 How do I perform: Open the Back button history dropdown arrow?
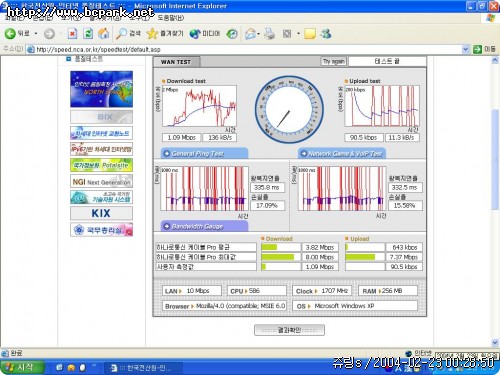pyautogui.click(x=36, y=34)
